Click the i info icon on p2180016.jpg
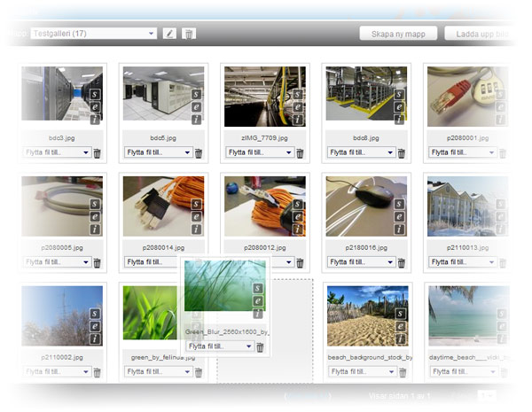The height and width of the screenshot is (412, 532). [399, 229]
